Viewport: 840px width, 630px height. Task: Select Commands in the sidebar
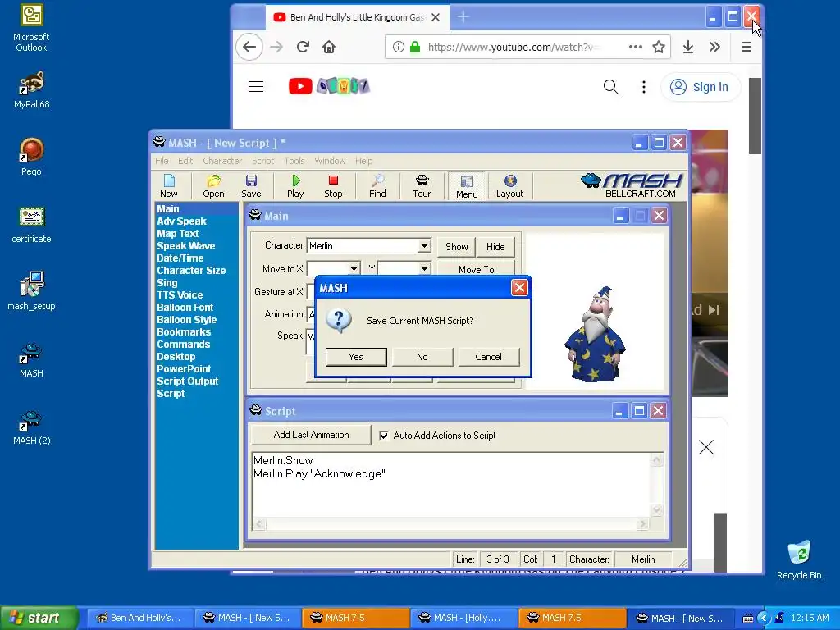(x=184, y=345)
